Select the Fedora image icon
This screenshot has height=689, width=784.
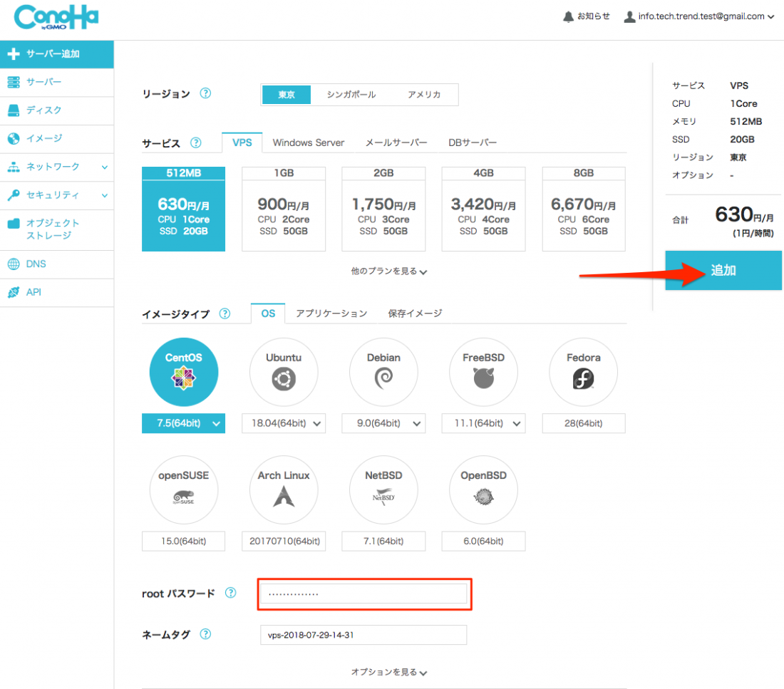point(584,372)
